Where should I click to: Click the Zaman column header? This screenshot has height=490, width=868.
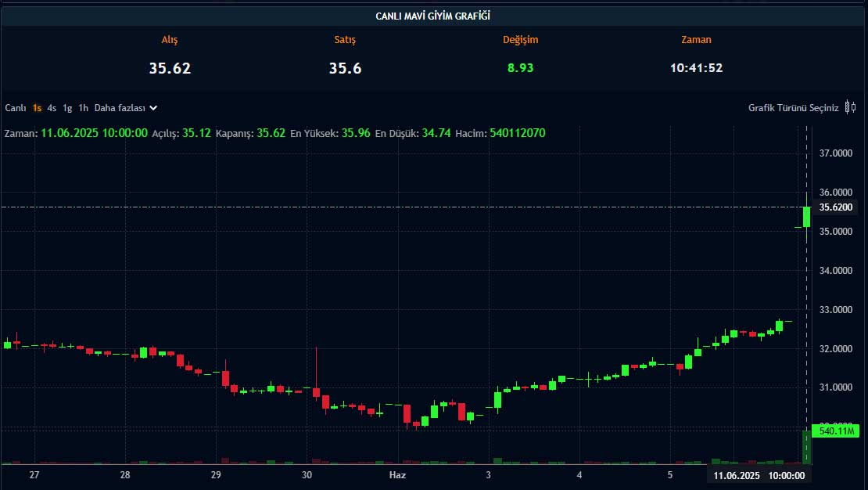[697, 40]
